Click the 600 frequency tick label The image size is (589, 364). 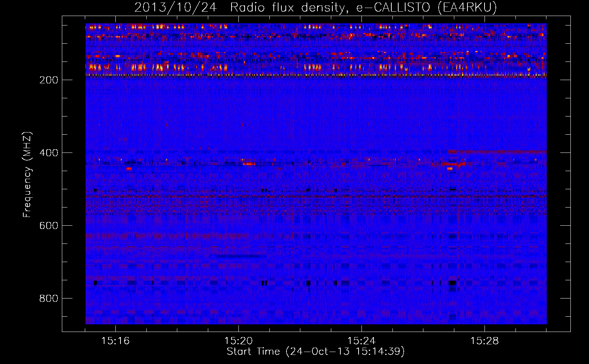tap(49, 225)
